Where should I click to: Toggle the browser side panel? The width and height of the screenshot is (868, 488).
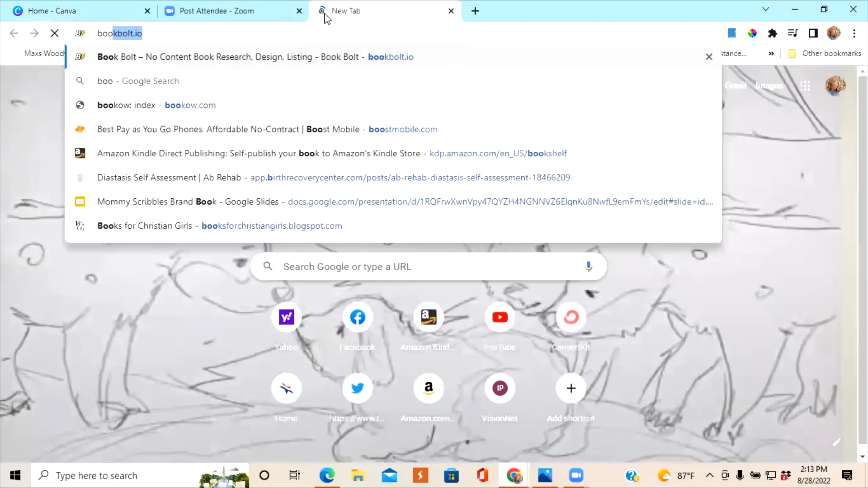(813, 33)
